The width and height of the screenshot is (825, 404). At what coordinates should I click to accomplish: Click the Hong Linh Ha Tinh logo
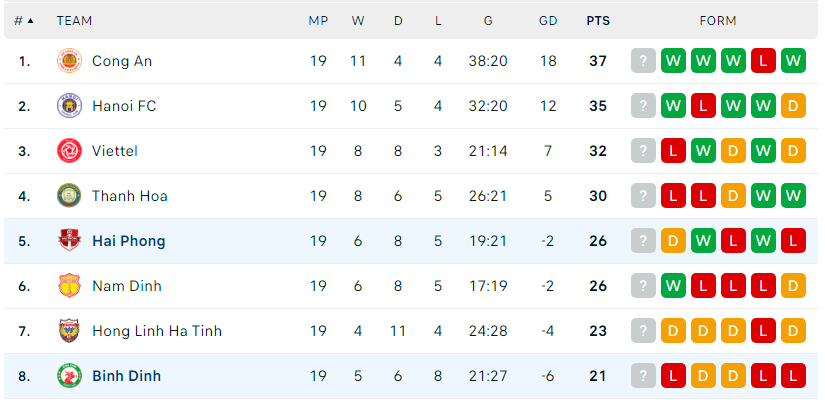69,331
